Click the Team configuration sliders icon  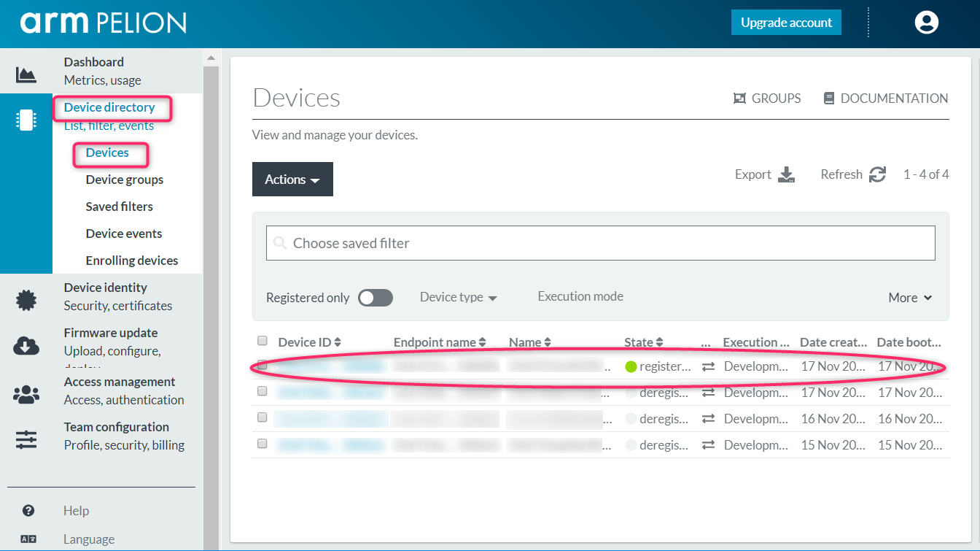click(x=26, y=439)
